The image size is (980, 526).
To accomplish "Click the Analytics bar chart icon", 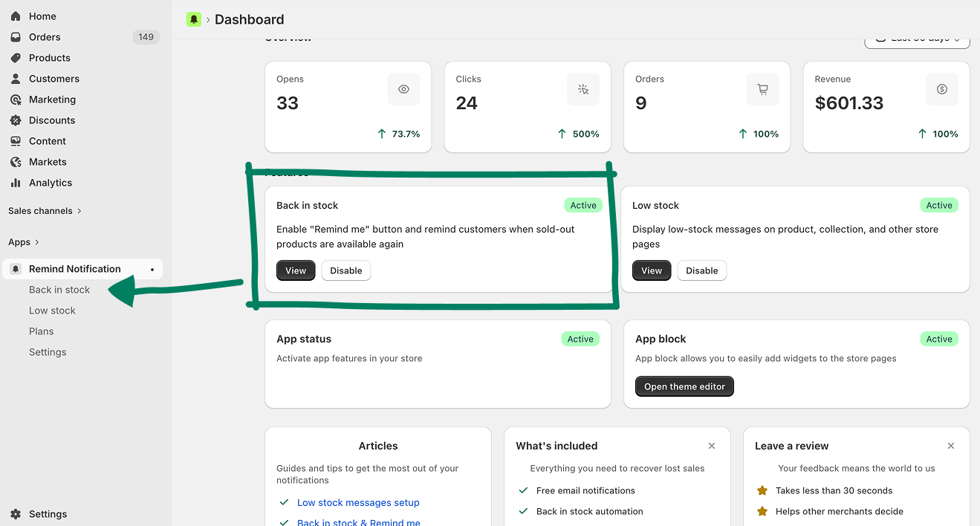I will coord(16,183).
